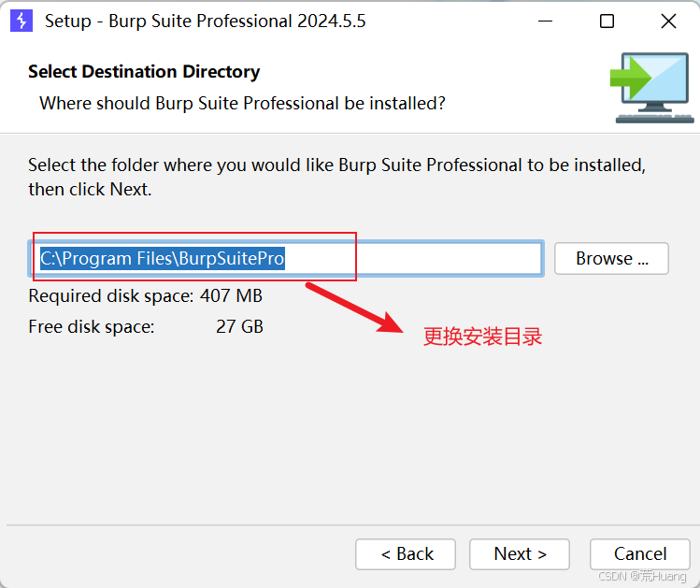This screenshot has height=588, width=700.
Task: Proceed with the Next button
Action: click(x=520, y=554)
